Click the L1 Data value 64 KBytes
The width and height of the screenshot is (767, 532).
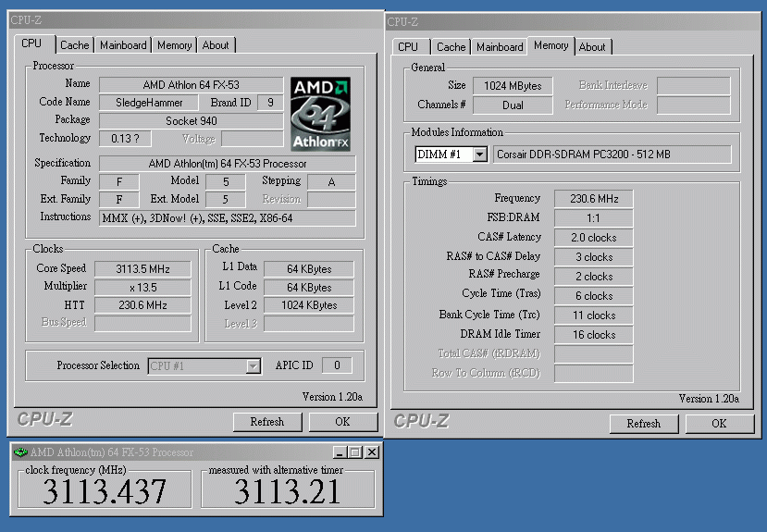309,269
